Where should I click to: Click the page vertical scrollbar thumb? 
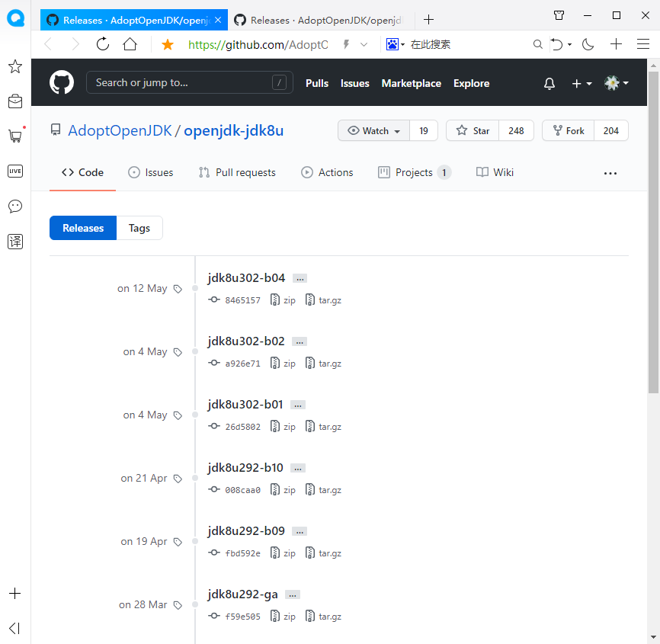coord(653,232)
